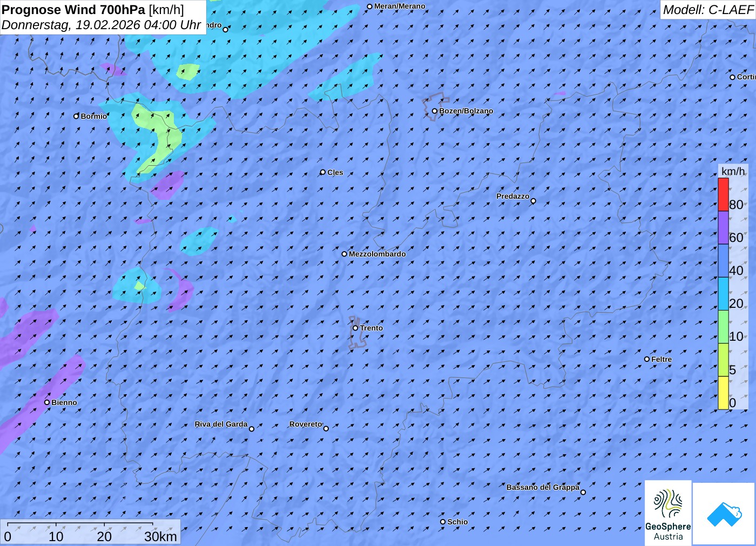The width and height of the screenshot is (756, 546).
Task: Click the '10' scale bar label
Action: point(56,536)
